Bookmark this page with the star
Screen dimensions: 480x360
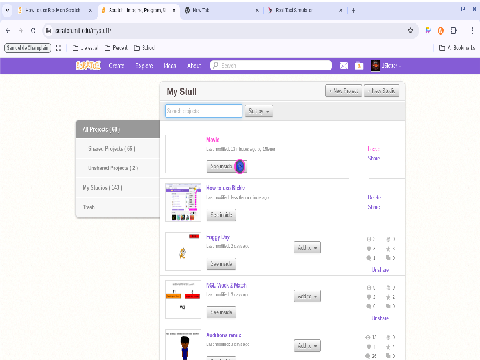click(x=410, y=31)
